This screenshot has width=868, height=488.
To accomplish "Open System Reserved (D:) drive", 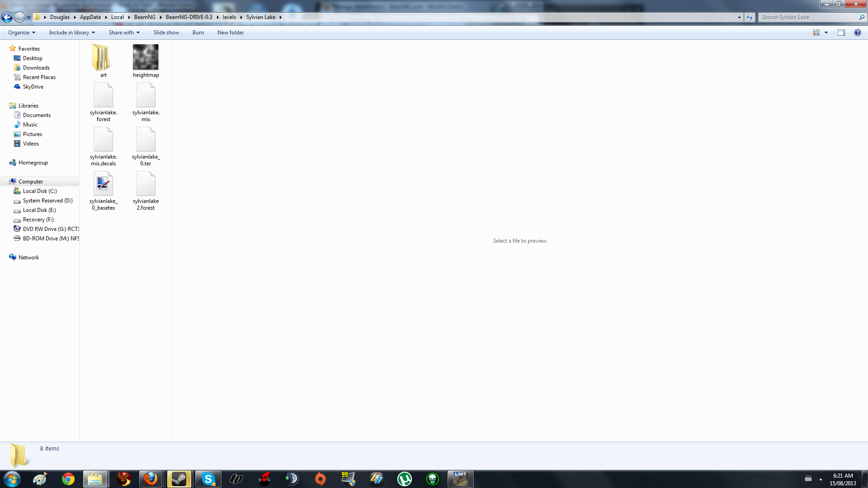I will coord(47,201).
